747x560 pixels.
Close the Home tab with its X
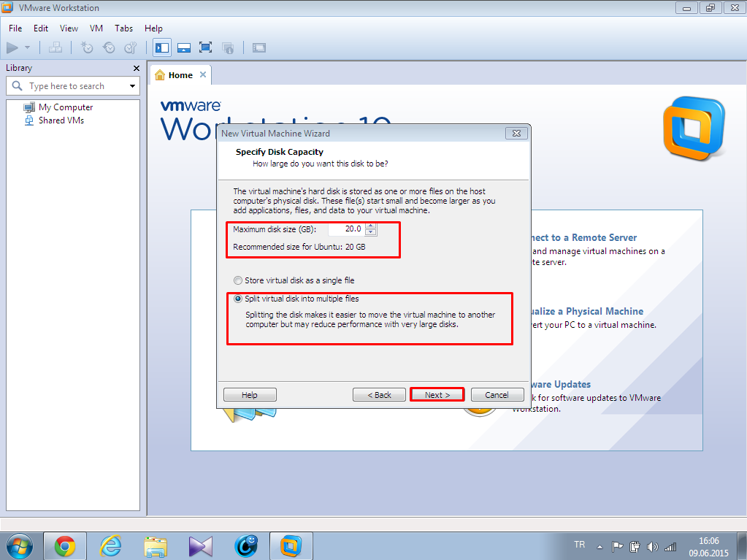pos(203,74)
